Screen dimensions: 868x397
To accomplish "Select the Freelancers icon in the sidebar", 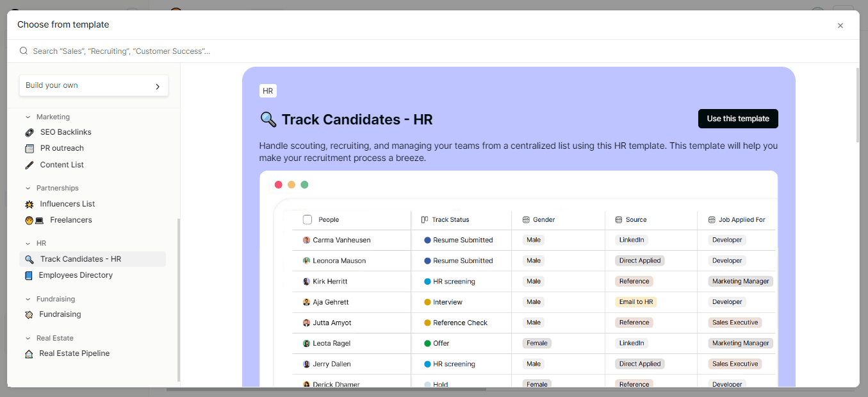I will pos(29,220).
